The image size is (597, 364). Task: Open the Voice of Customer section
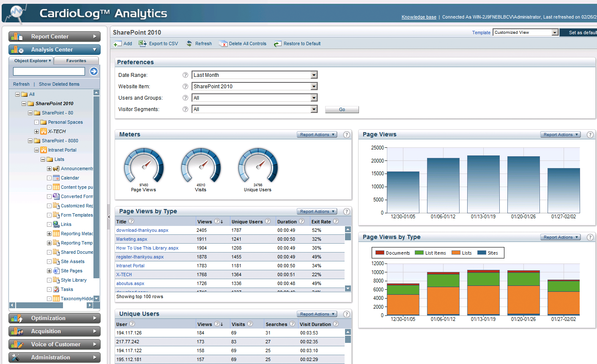click(55, 344)
